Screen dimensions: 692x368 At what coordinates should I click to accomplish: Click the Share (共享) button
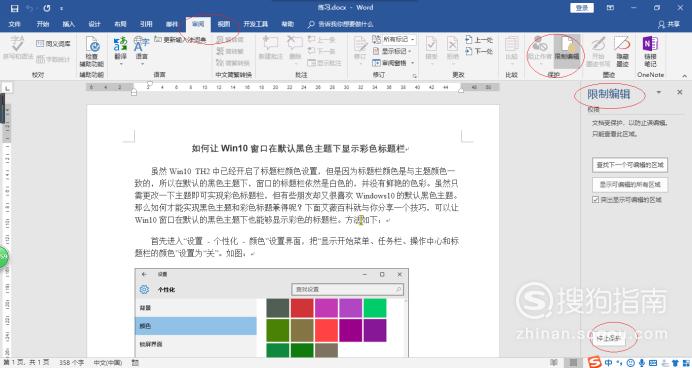[669, 25]
